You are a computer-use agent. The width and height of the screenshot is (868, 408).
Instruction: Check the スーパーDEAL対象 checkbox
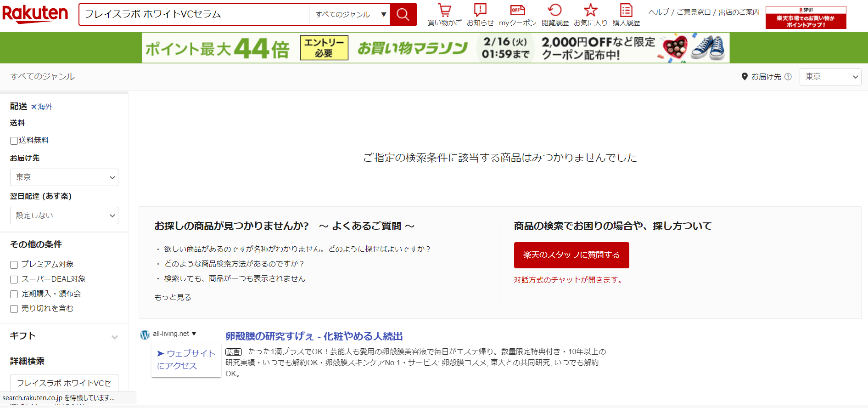pyautogui.click(x=14, y=279)
